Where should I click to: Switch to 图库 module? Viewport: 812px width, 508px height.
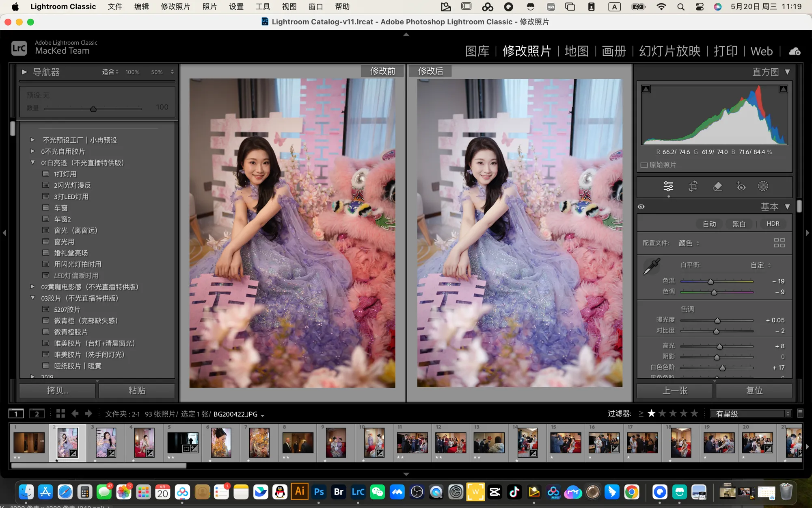click(477, 51)
